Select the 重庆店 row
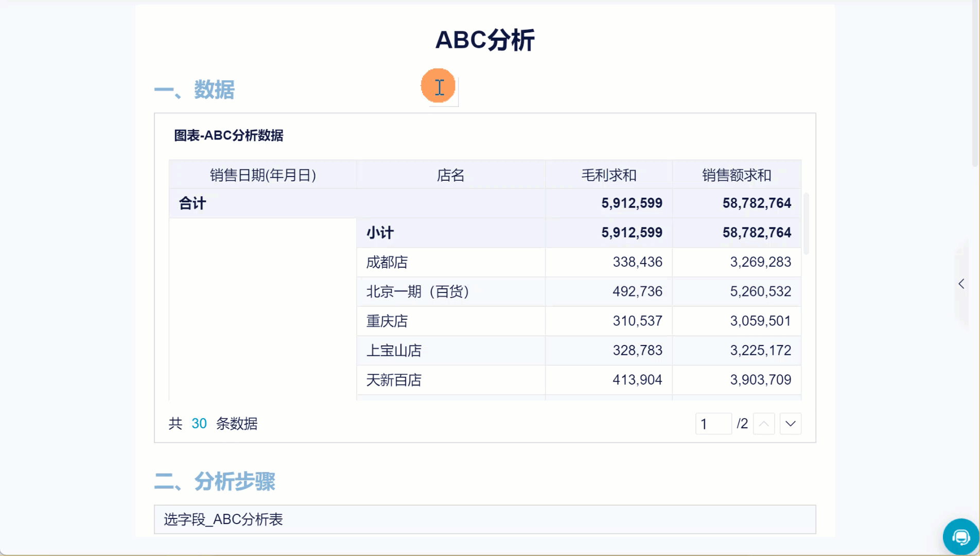The width and height of the screenshot is (980, 556). pyautogui.click(x=387, y=321)
